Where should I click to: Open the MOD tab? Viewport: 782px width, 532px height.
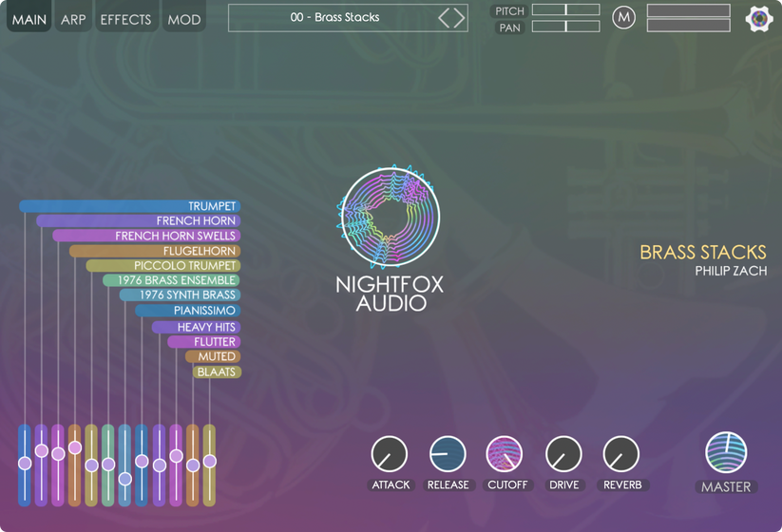click(x=184, y=19)
